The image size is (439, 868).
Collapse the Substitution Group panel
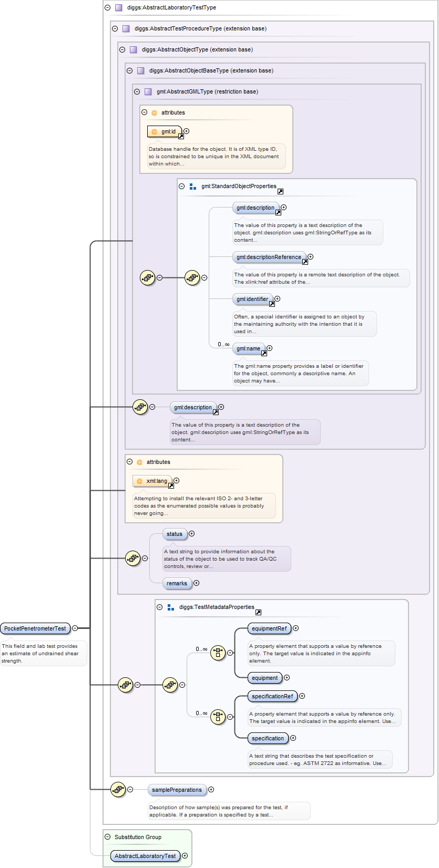tap(108, 837)
